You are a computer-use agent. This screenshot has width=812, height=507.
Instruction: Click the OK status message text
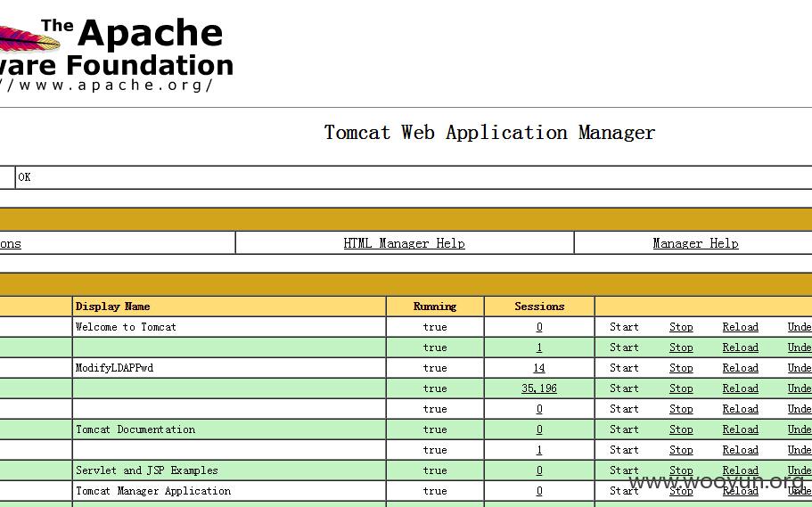click(24, 177)
